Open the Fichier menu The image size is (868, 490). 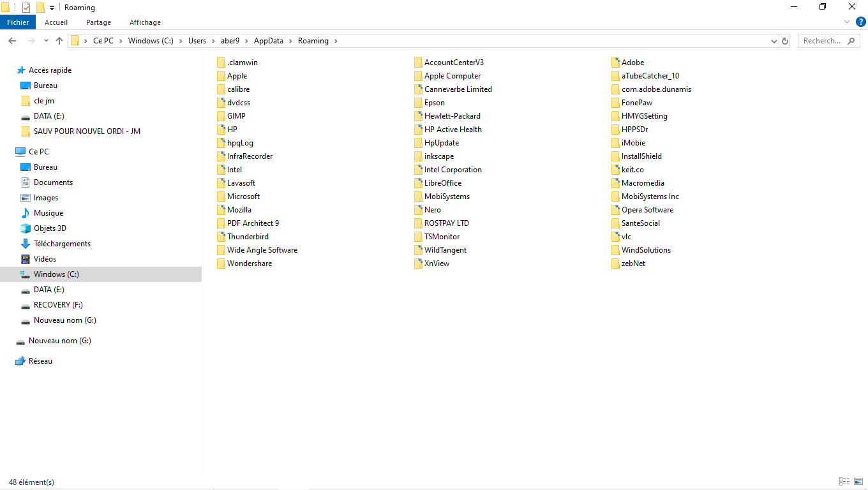pyautogui.click(x=18, y=22)
